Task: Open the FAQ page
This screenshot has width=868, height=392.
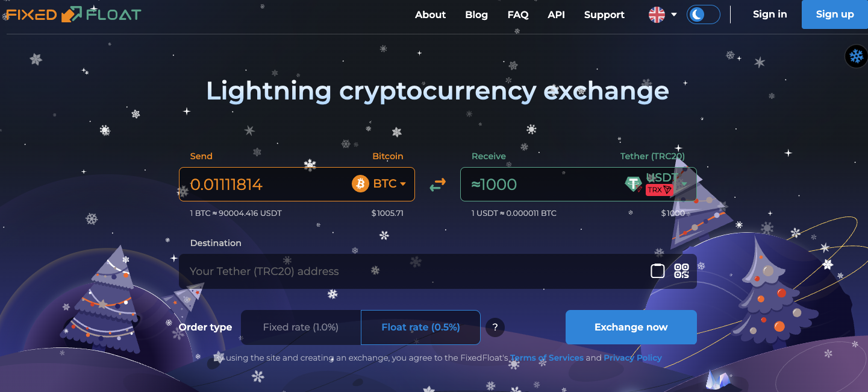Action: [x=517, y=14]
